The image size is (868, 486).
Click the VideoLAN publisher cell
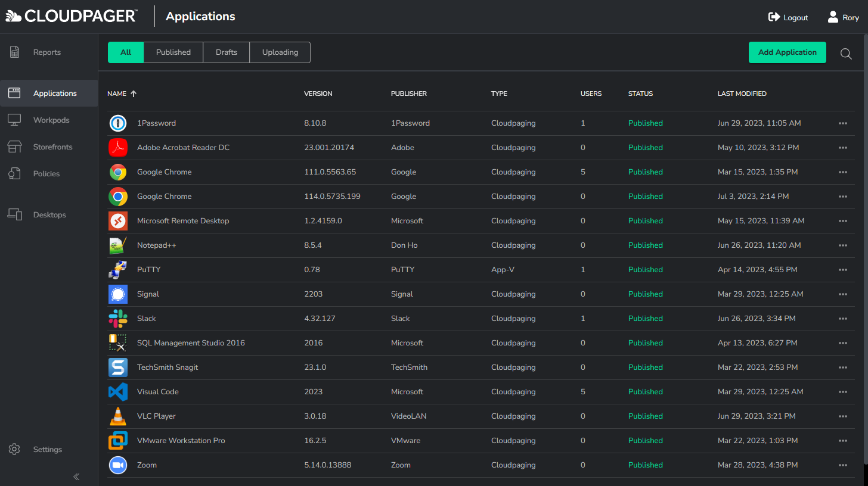(409, 416)
